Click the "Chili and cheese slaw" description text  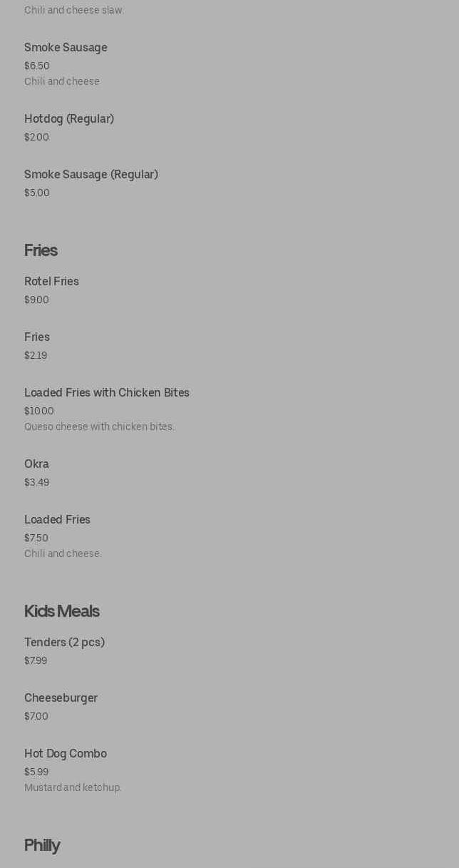[74, 10]
